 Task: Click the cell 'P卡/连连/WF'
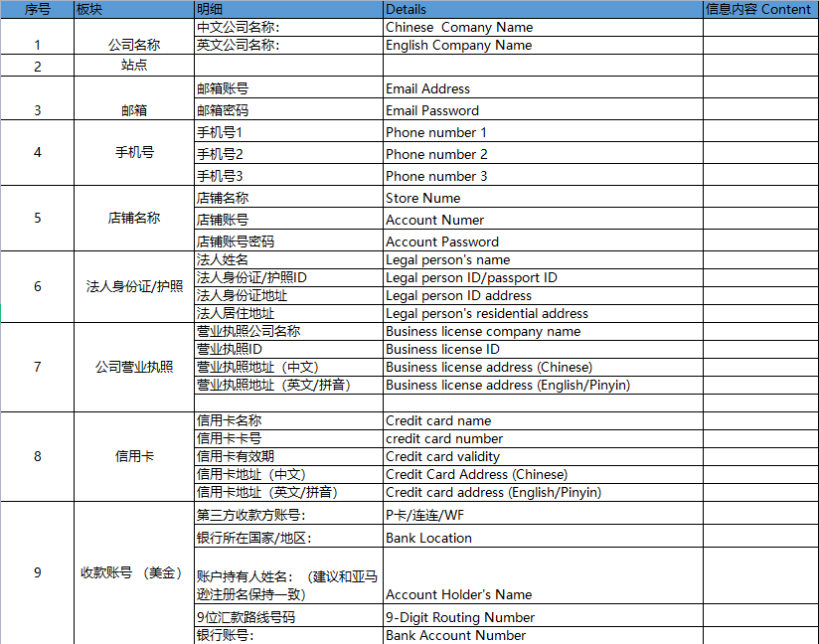pyautogui.click(x=544, y=514)
